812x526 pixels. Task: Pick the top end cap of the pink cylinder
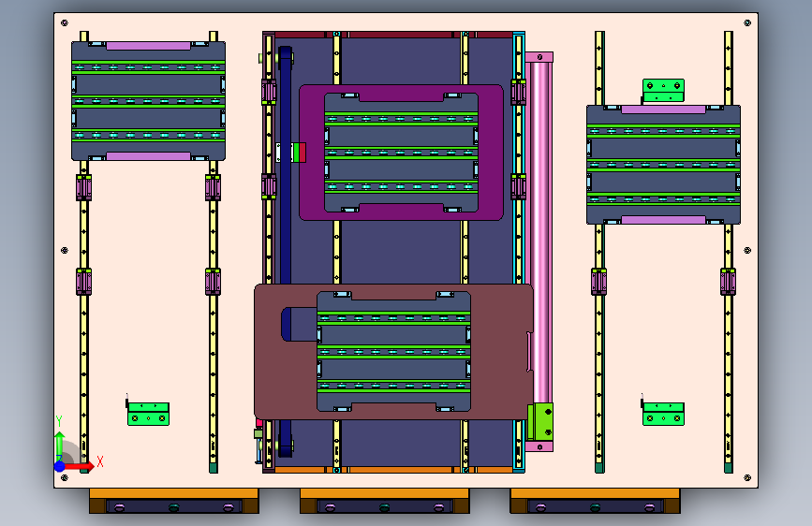[539, 57]
